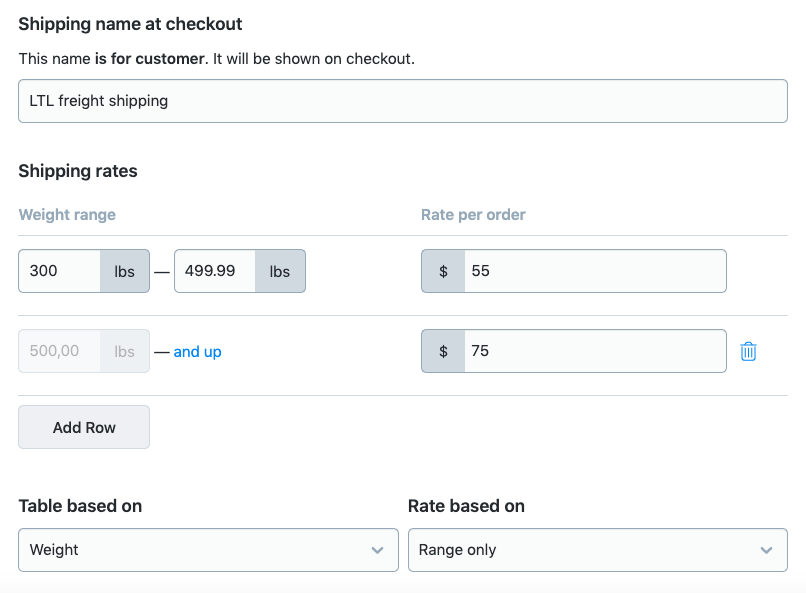Click the dollar sign beside rate 75

[x=443, y=351]
